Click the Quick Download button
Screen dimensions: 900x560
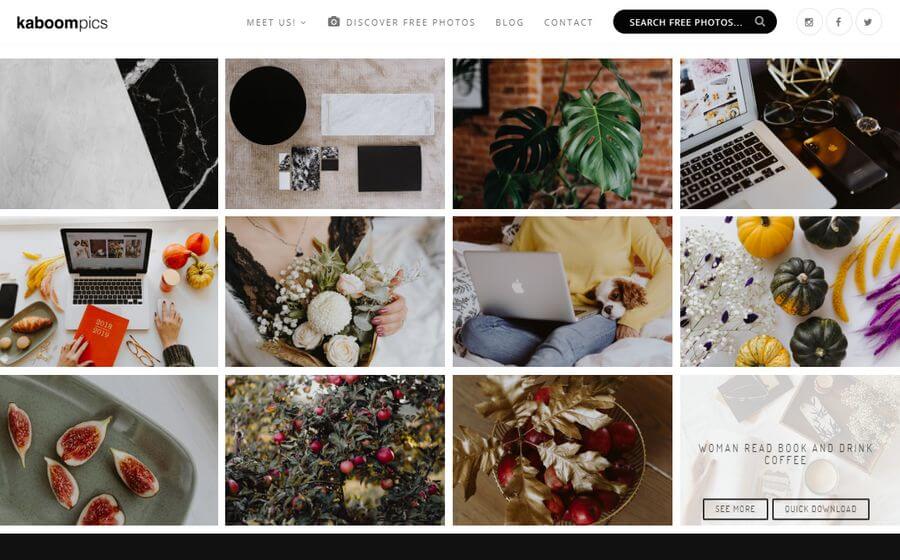(820, 509)
